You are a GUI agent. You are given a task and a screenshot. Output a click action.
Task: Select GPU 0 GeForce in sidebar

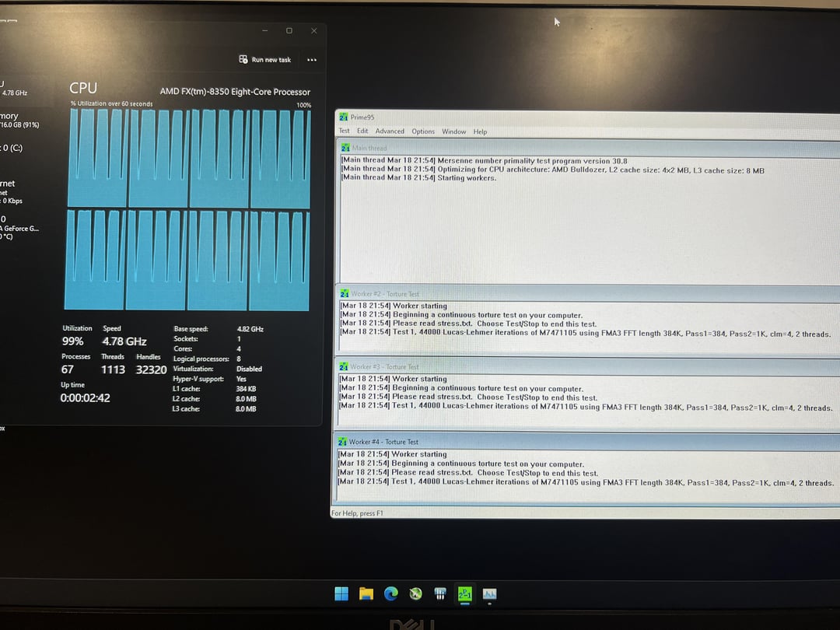(19, 228)
